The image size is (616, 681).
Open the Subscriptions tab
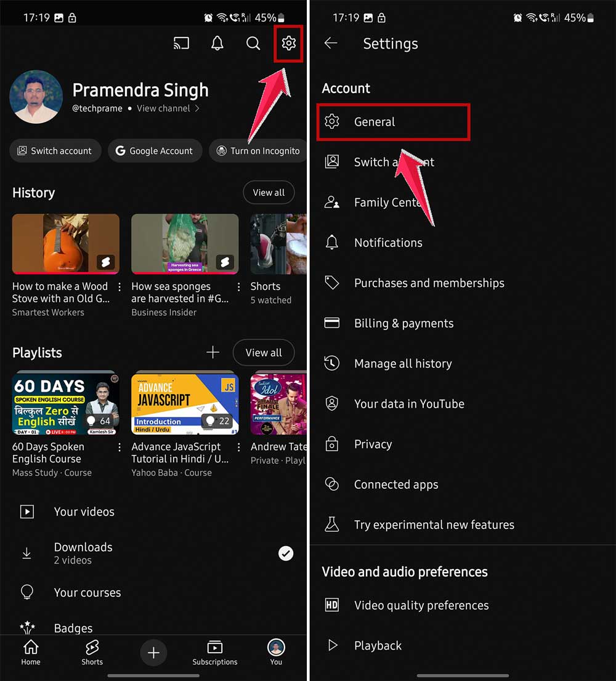214,653
